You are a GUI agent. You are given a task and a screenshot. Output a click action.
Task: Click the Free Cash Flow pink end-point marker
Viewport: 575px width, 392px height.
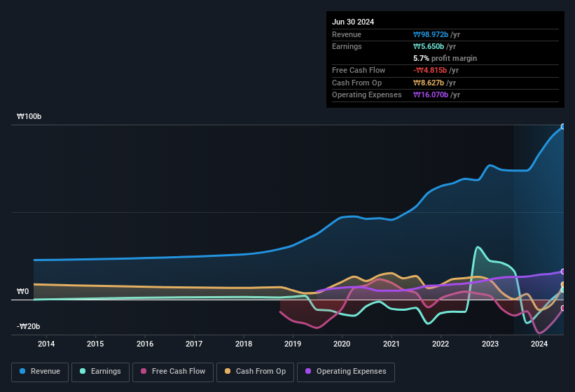tap(563, 308)
